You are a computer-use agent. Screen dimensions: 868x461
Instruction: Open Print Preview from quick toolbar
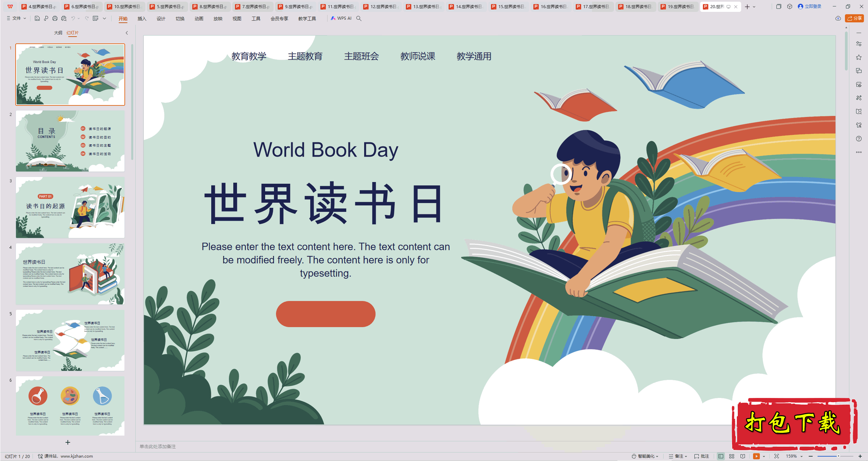point(64,18)
